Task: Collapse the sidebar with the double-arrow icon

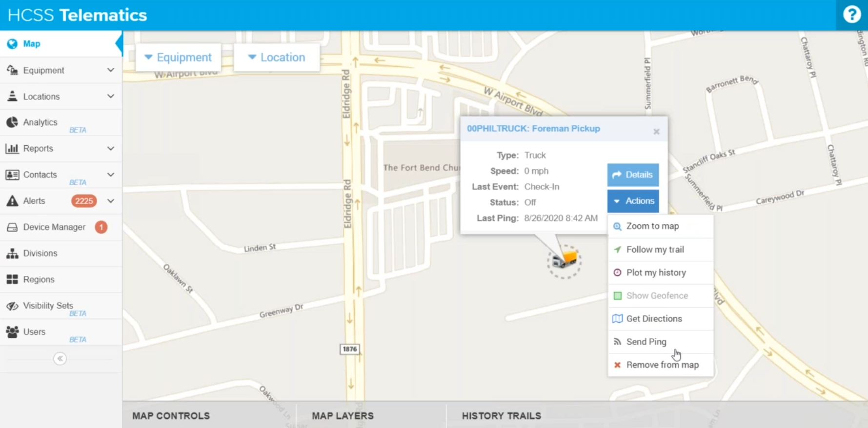Action: 60,359
